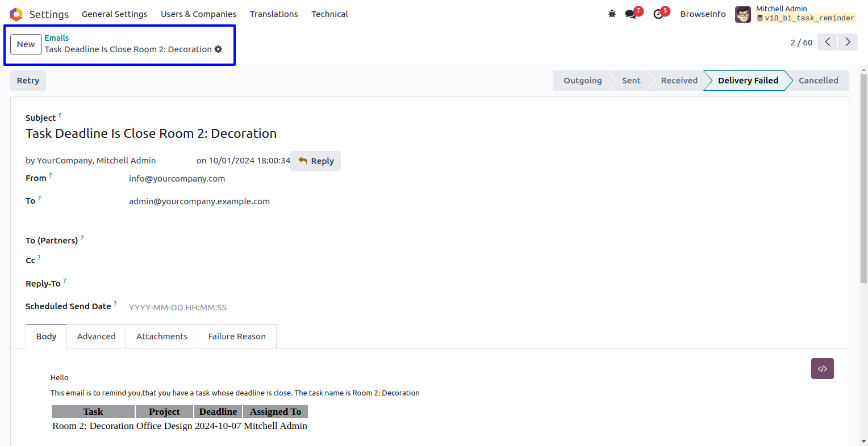Open the debug bug icon menu
The width and height of the screenshot is (868, 446).
[x=612, y=14]
